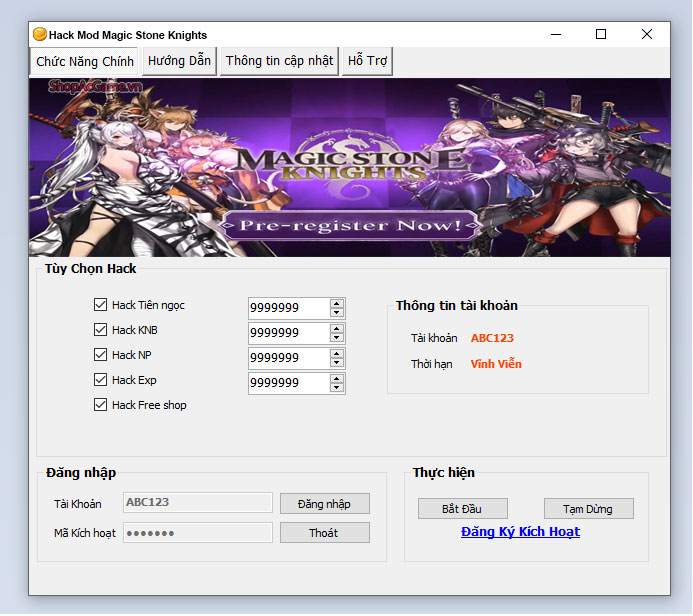Click the Tạm Dừng button

[588, 509]
